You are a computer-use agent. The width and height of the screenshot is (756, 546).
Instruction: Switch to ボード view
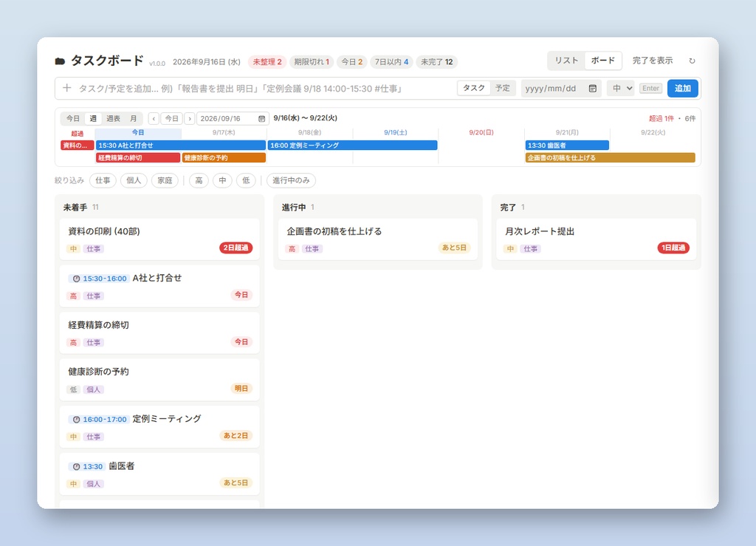pyautogui.click(x=602, y=61)
